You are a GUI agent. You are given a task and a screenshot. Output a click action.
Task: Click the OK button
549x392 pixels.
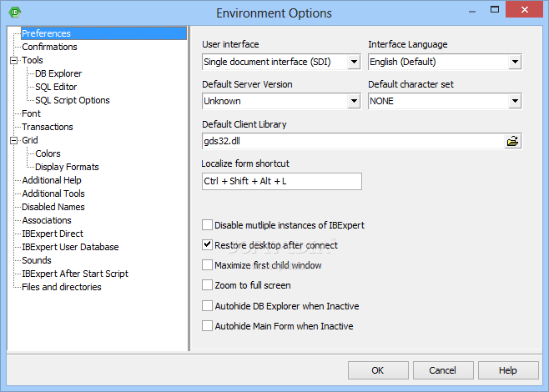click(378, 370)
